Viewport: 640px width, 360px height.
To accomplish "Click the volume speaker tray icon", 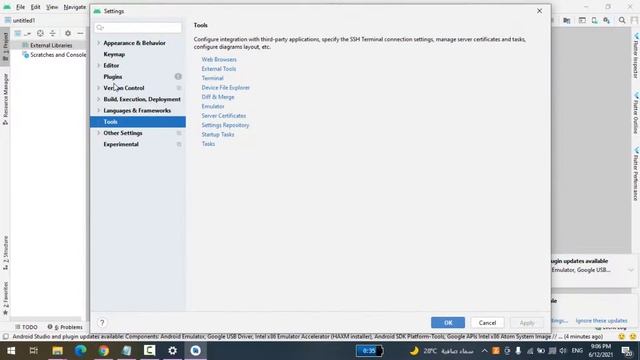I will (x=563, y=351).
